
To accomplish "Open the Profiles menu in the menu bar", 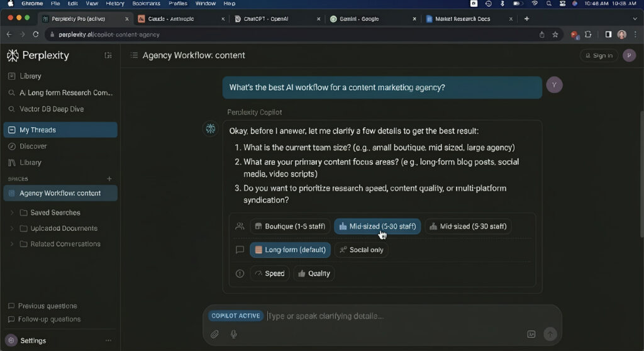I will (x=178, y=3).
